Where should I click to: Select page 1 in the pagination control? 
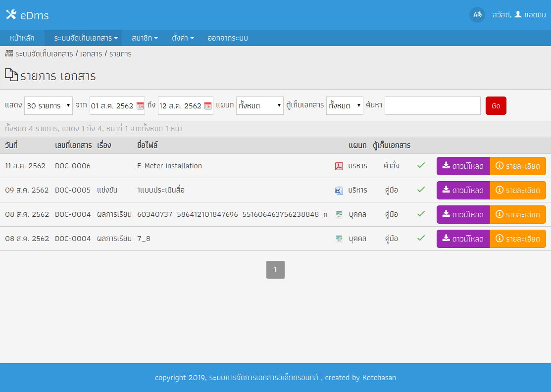click(x=275, y=270)
